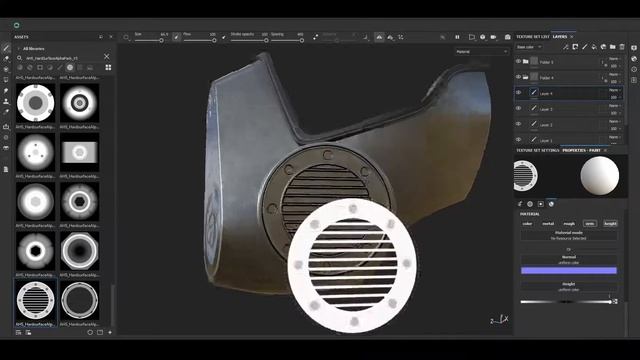Switch to Texture Set Settings tab
This screenshot has width=640, height=360.
coord(538,151)
